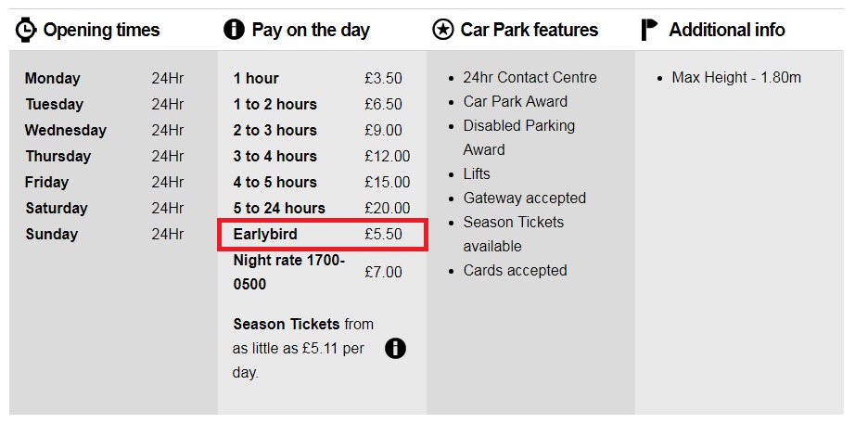Click the 24hr Contact Centre list item

[530, 78]
